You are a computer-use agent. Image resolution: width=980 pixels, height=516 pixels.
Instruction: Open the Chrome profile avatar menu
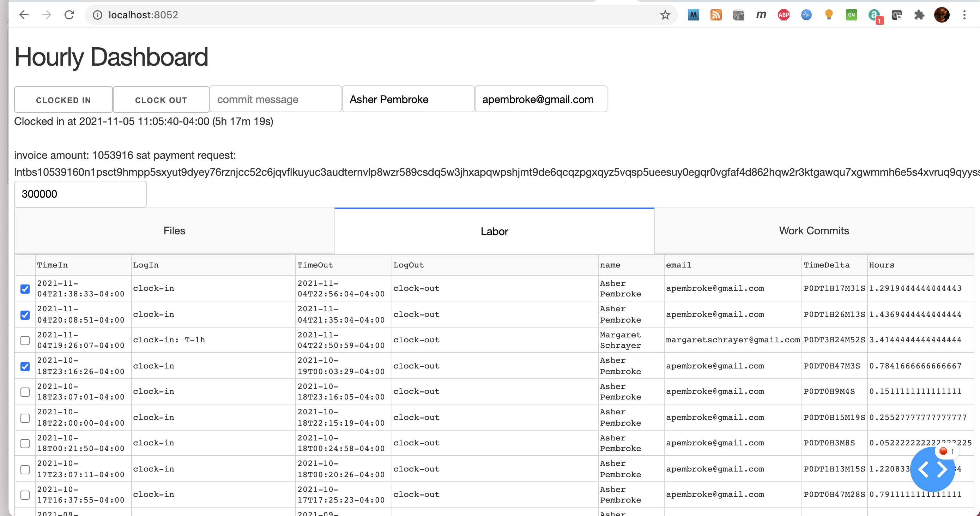(x=942, y=15)
